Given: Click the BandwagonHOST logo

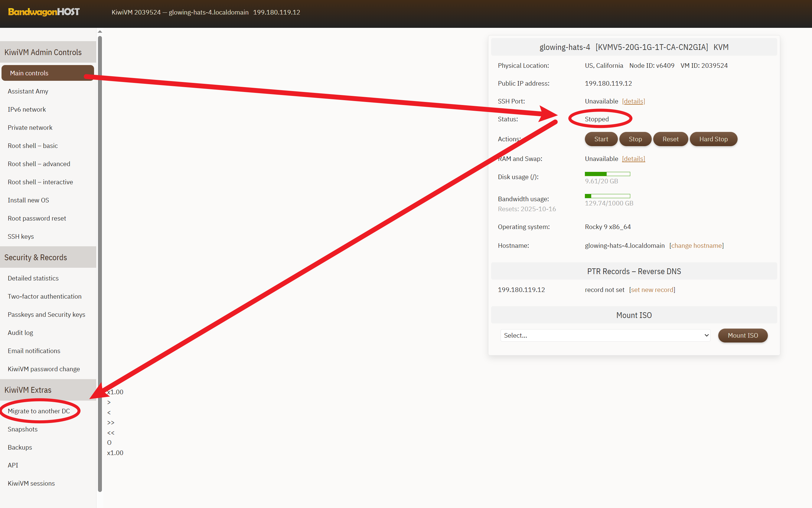Looking at the screenshot, I should [44, 12].
